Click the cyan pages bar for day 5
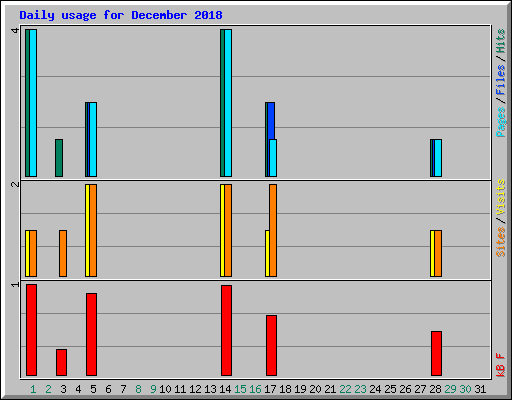This screenshot has width=512, height=400. click(x=93, y=139)
